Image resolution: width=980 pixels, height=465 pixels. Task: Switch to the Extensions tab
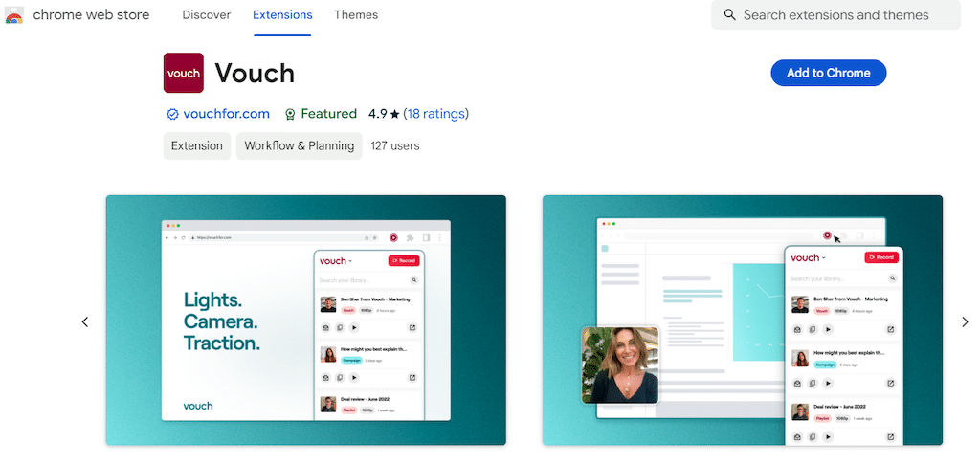click(282, 15)
